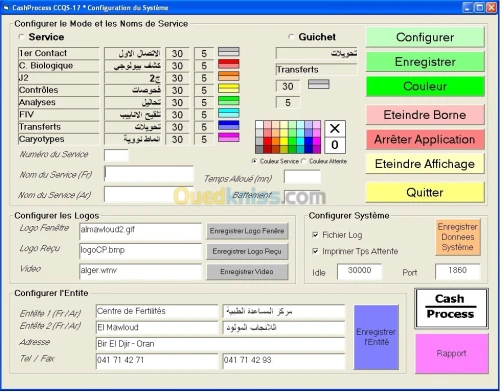Select the Analyses service name
This screenshot has height=392, width=500.
point(59,102)
